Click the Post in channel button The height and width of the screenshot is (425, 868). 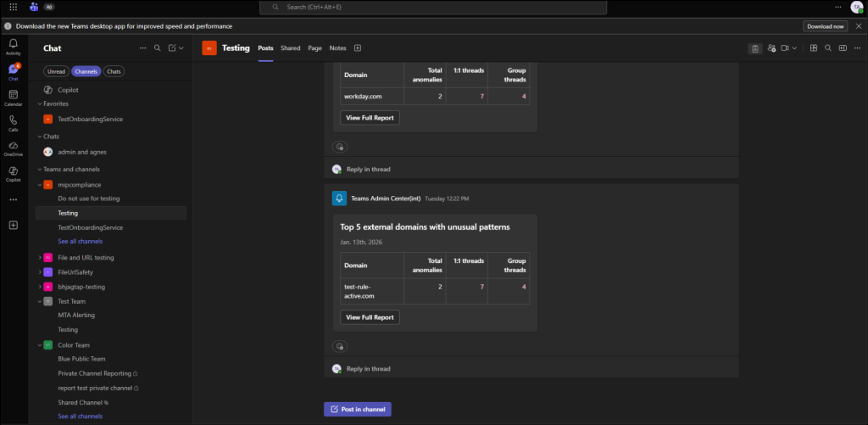pos(357,409)
